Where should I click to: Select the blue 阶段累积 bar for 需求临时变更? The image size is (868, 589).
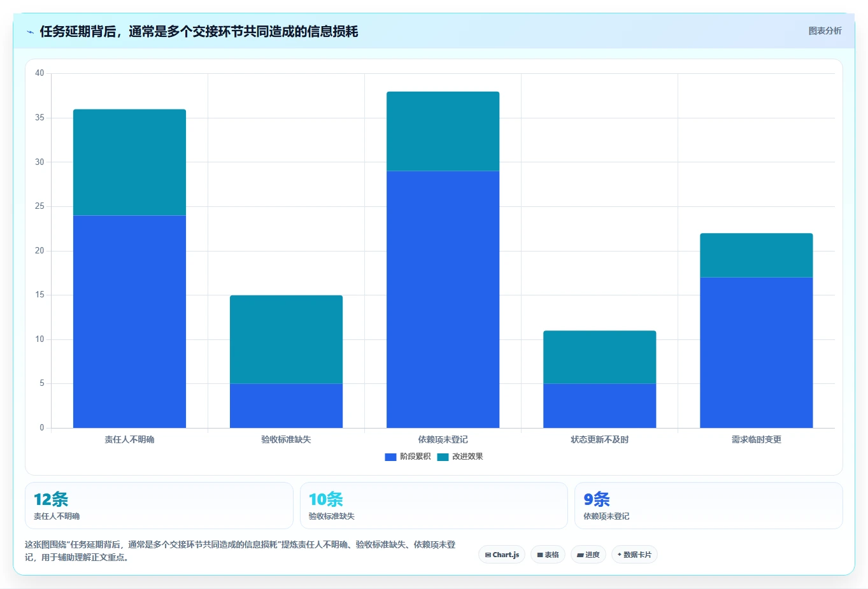(756, 353)
